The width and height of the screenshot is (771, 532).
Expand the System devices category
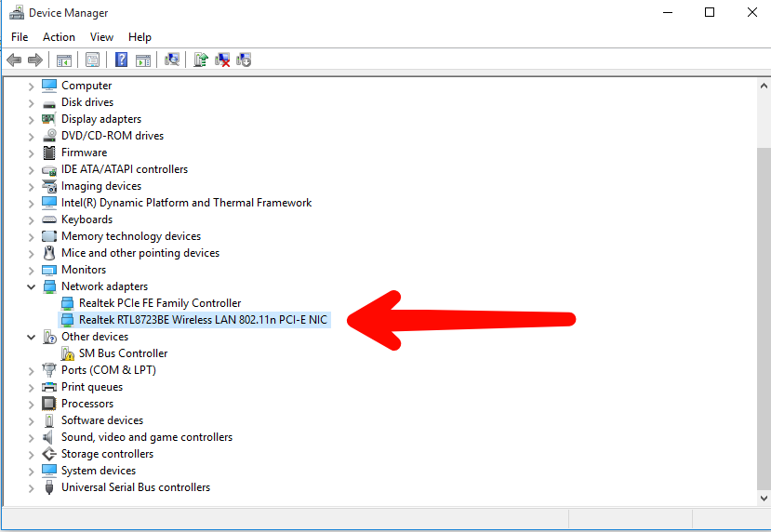pos(31,471)
